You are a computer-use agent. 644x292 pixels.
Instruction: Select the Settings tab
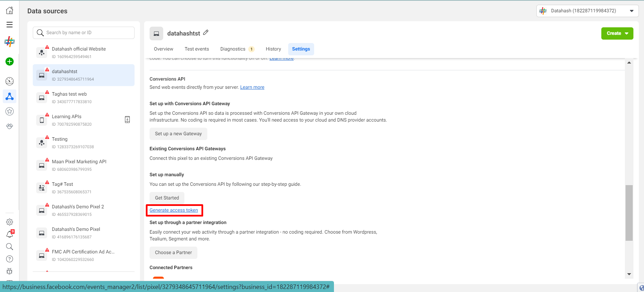[x=301, y=49]
